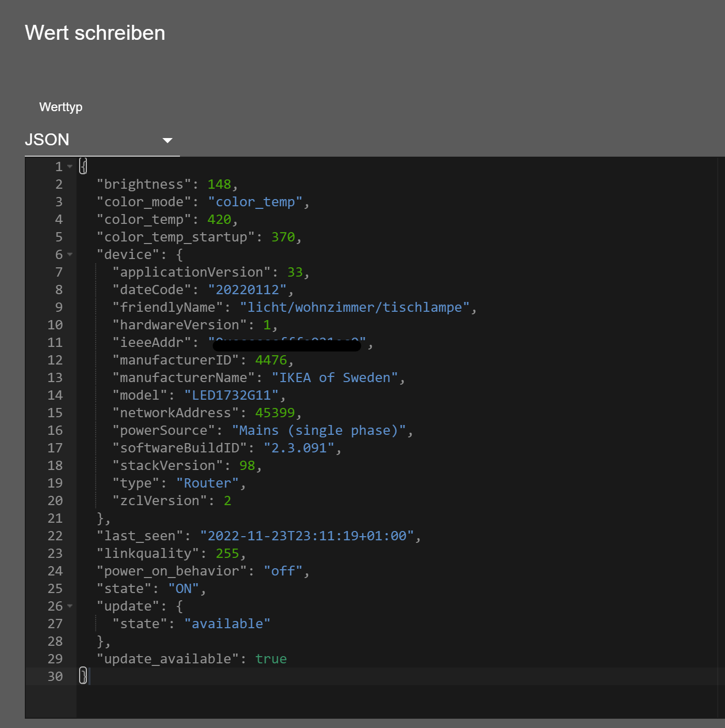Click the color_temp_startup value 370

(283, 237)
